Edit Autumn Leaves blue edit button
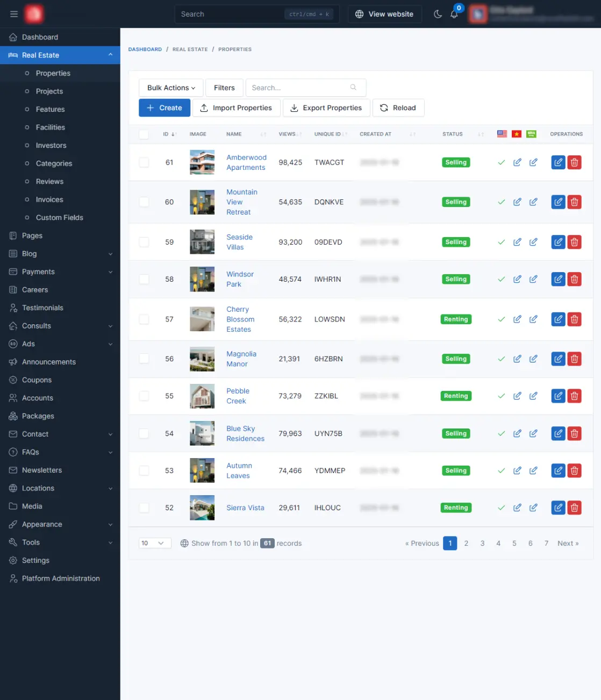 pyautogui.click(x=558, y=470)
